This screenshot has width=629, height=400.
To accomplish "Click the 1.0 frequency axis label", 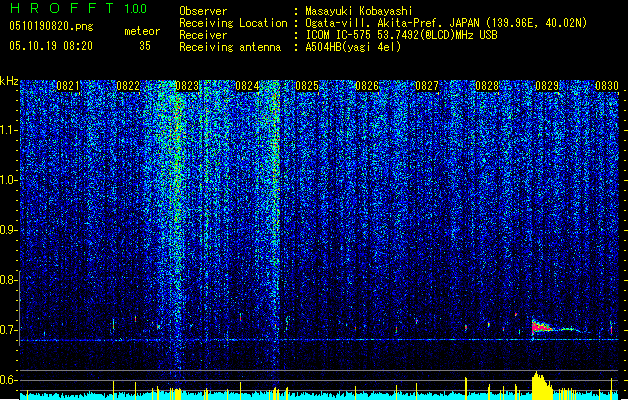I will 8,180.
